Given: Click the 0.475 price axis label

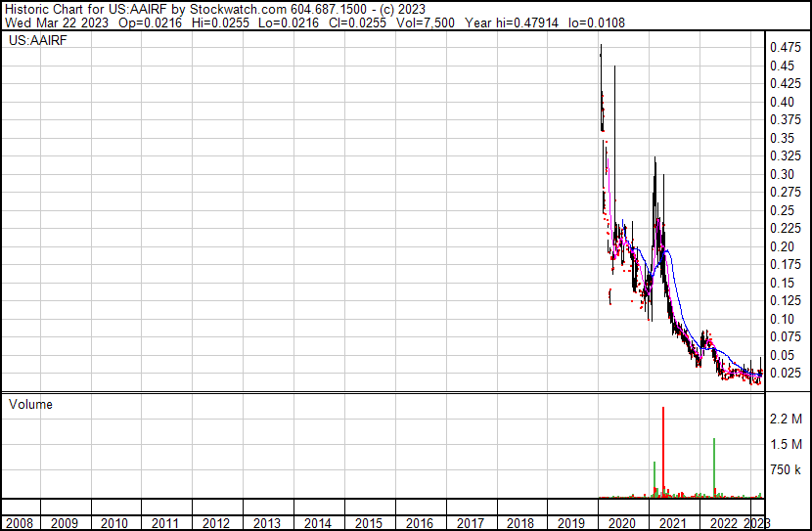Looking at the screenshot, I should click(x=785, y=47).
